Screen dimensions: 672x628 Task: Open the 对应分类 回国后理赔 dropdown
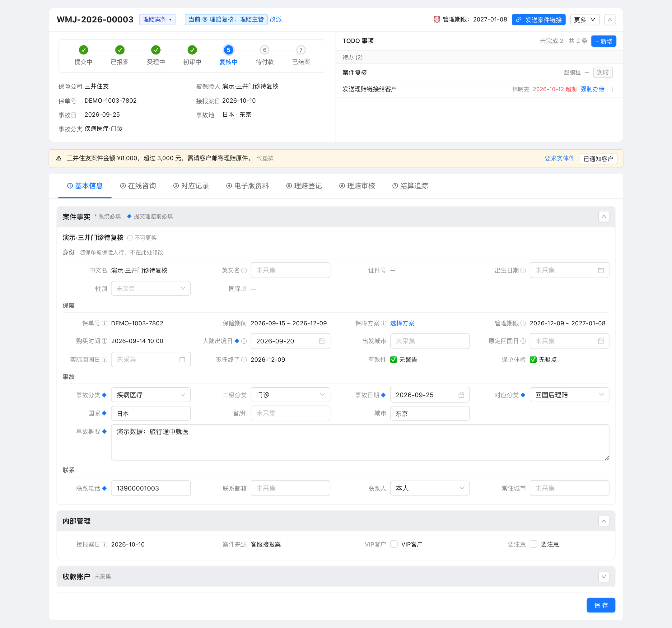point(569,395)
